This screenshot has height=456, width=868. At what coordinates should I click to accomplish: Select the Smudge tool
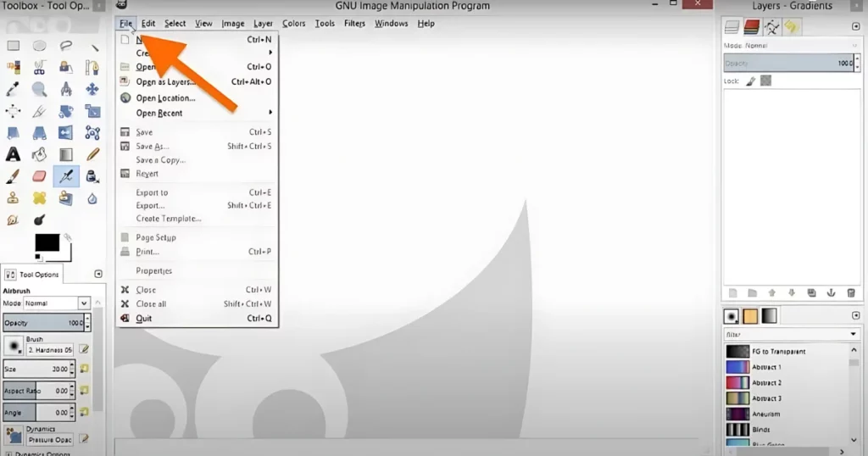coord(14,220)
